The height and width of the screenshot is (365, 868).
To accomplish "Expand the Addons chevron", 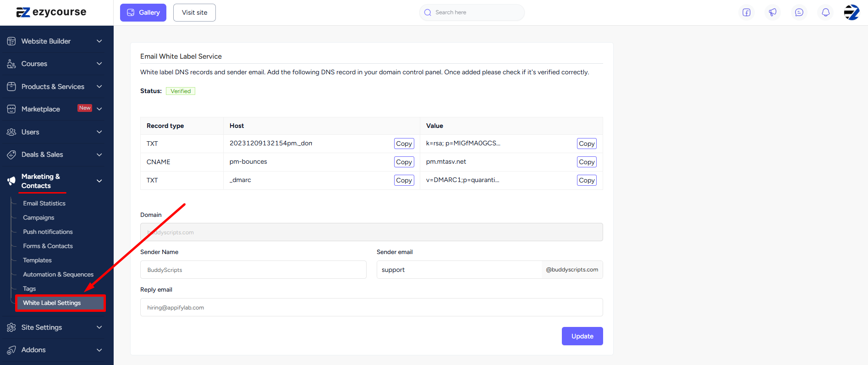I will click(x=99, y=350).
